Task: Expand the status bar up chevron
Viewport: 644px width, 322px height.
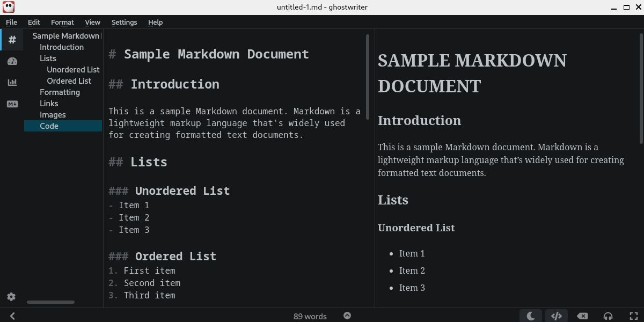Action: [x=347, y=316]
